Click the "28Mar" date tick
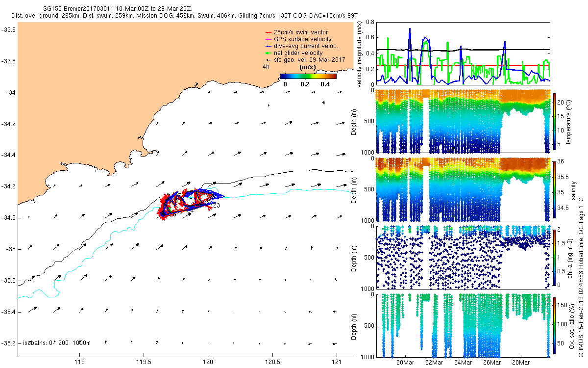This screenshot has width=588, height=368. [x=520, y=363]
